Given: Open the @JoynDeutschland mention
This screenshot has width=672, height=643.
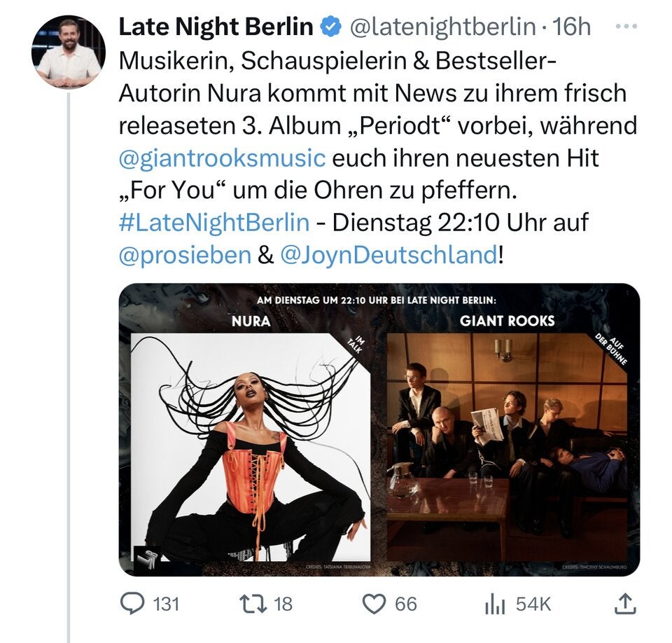Looking at the screenshot, I should click(x=388, y=255).
